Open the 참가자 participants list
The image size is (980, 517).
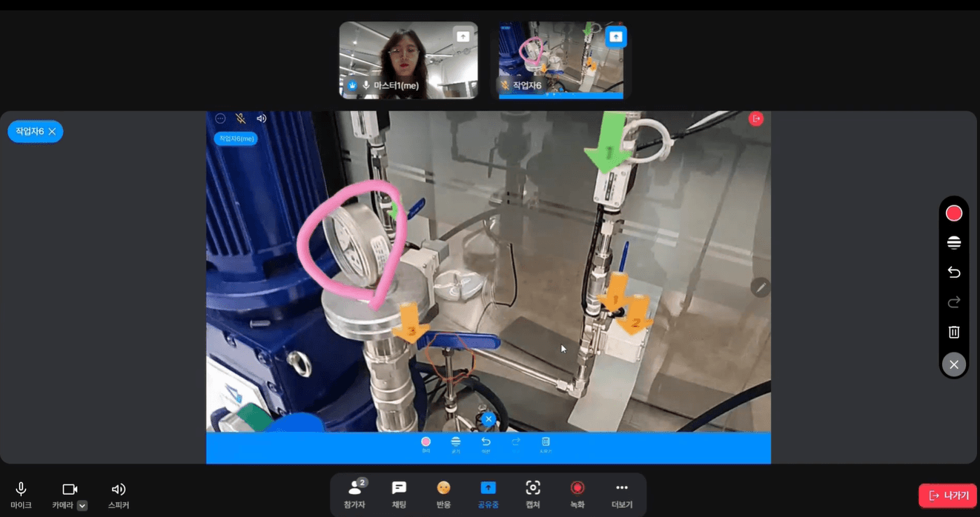click(354, 494)
